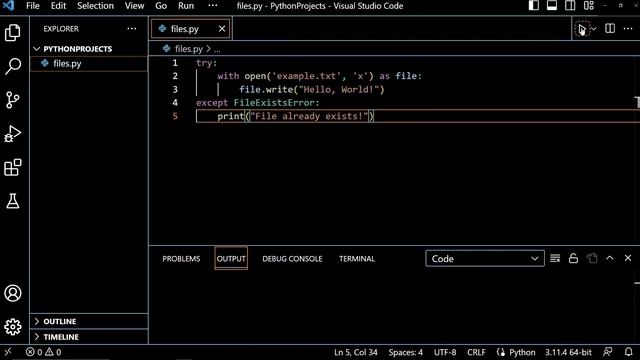Expand the TIMELINE section
Image resolution: width=640 pixels, height=360 pixels.
[x=89, y=337]
